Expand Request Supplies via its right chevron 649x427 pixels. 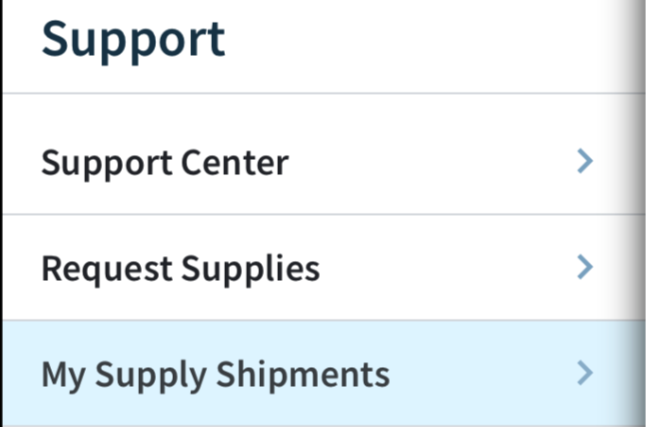tap(586, 267)
